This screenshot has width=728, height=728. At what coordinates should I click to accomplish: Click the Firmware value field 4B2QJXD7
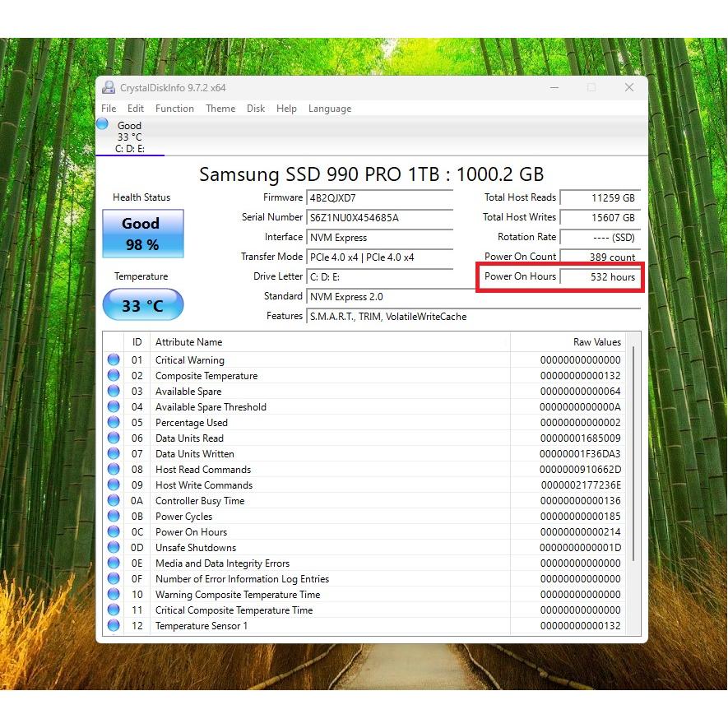click(379, 198)
